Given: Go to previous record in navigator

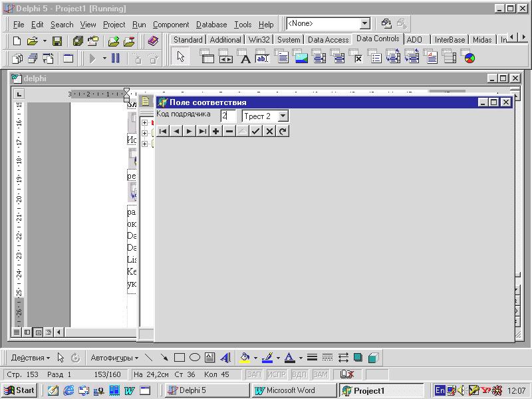Looking at the screenshot, I should coord(176,131).
